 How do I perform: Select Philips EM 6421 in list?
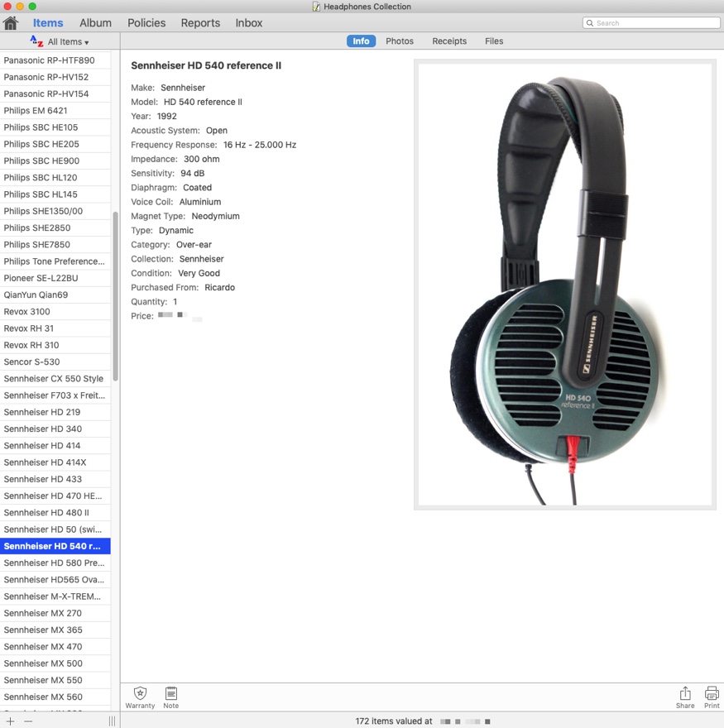55,111
